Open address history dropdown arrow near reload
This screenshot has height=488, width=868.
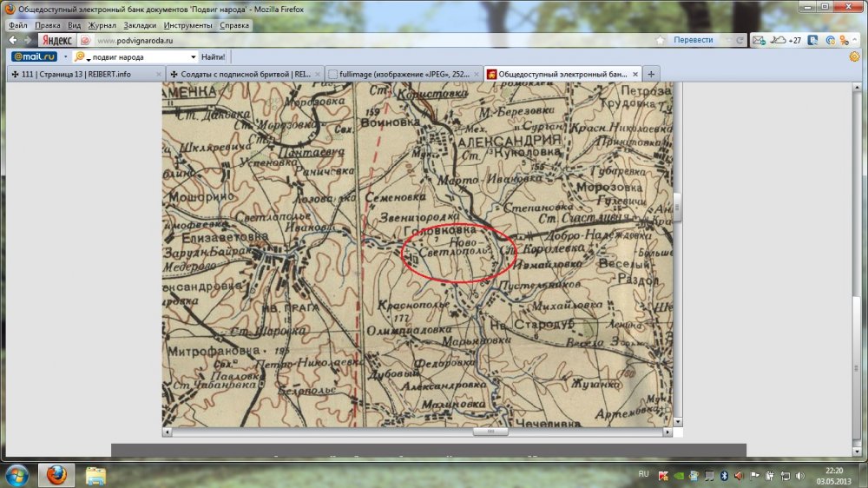(727, 40)
